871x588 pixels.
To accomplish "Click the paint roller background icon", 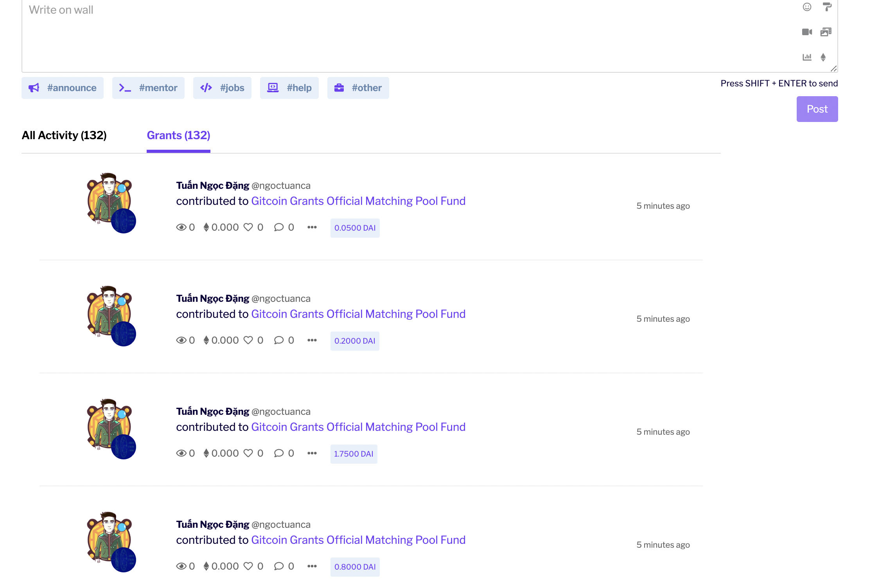I will 827,7.
